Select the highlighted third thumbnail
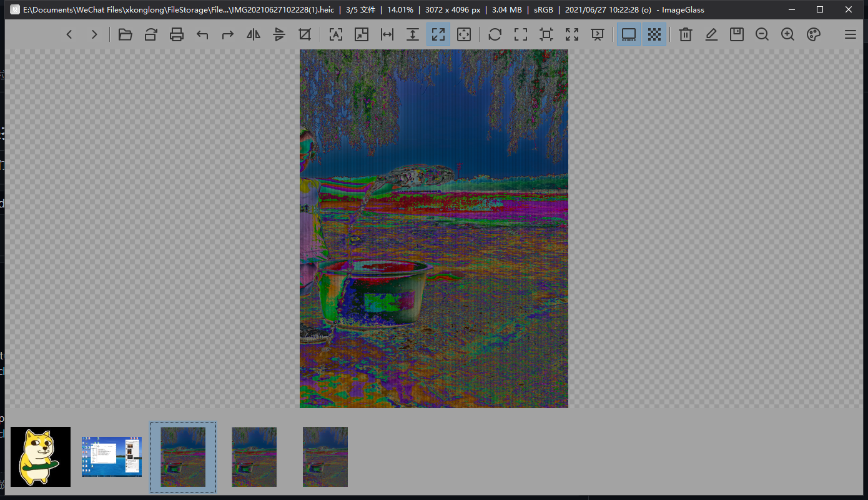This screenshot has height=500, width=868. (183, 457)
